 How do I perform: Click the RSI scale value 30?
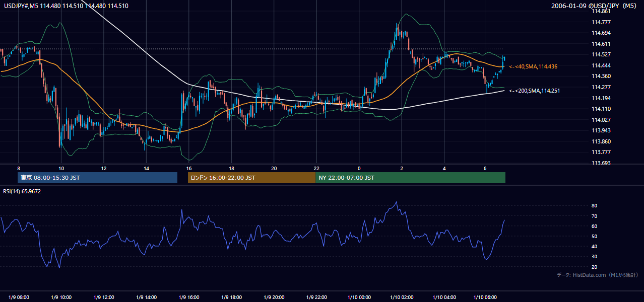point(594,257)
